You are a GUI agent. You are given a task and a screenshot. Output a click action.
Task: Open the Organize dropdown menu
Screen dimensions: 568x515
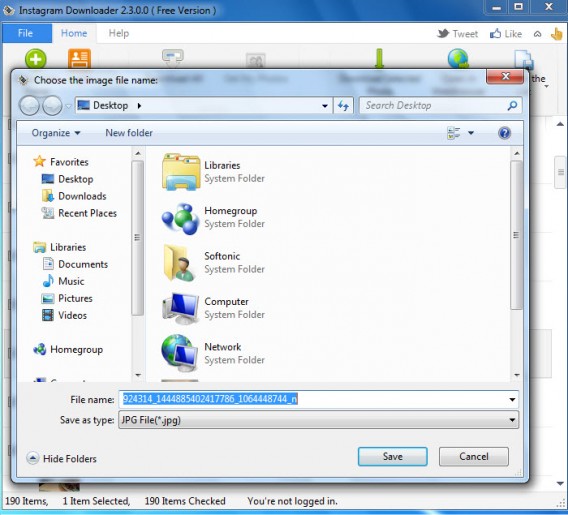[56, 133]
